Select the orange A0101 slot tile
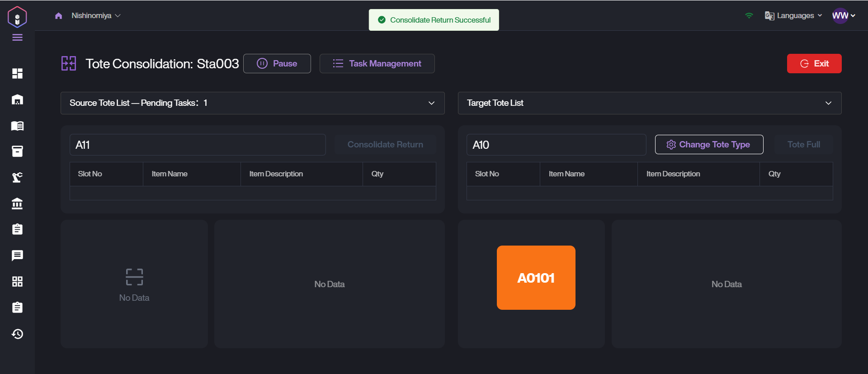 (536, 278)
